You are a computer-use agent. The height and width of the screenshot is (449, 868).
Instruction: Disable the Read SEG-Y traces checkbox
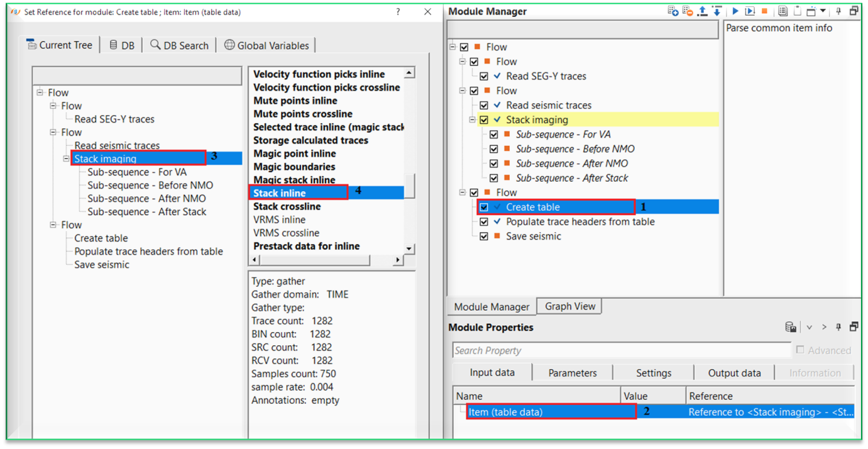pos(485,75)
